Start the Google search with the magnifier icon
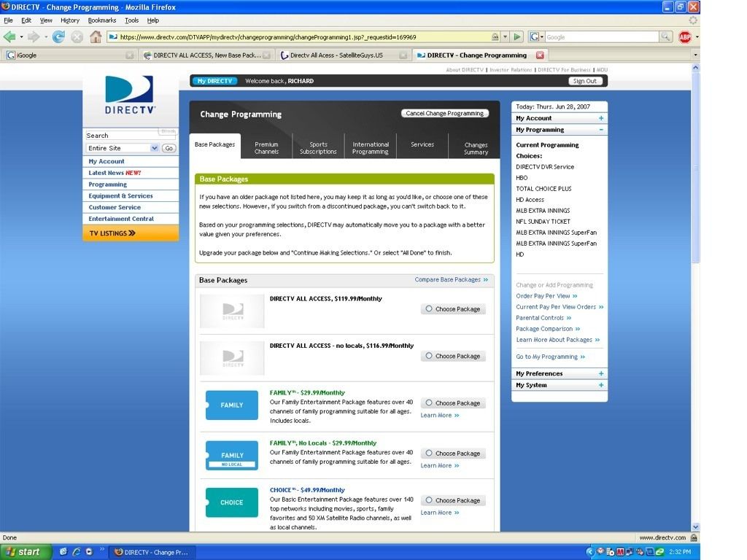The width and height of the screenshot is (747, 560). [x=665, y=36]
